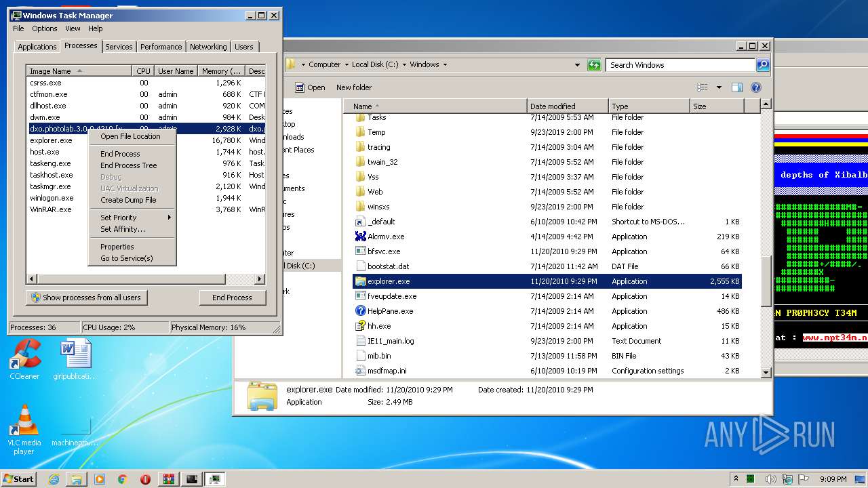Open Opera browser from the taskbar
This screenshot has height=488, width=868.
pos(145,479)
